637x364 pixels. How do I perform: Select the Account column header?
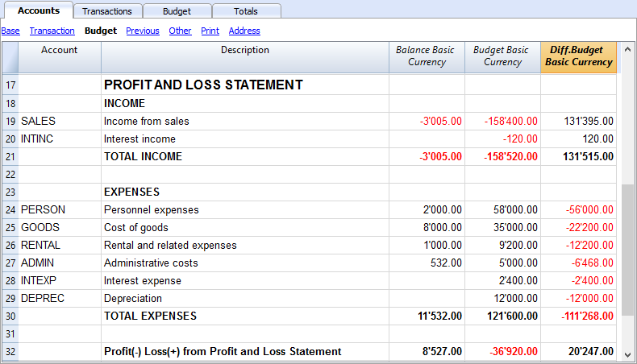tap(60, 57)
